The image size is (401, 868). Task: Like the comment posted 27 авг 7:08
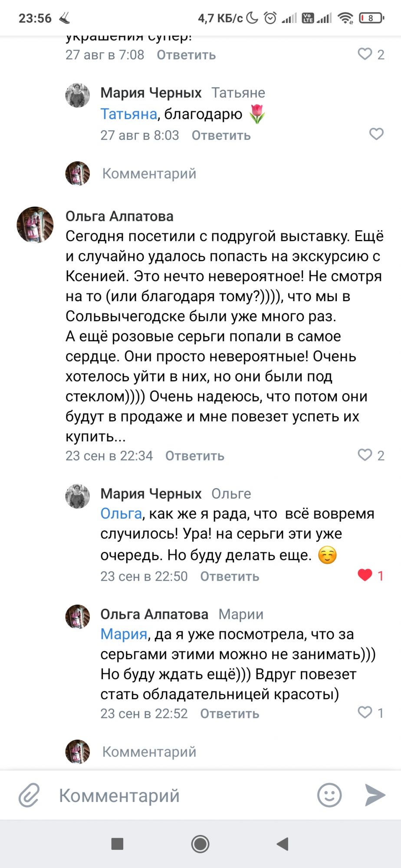click(365, 54)
